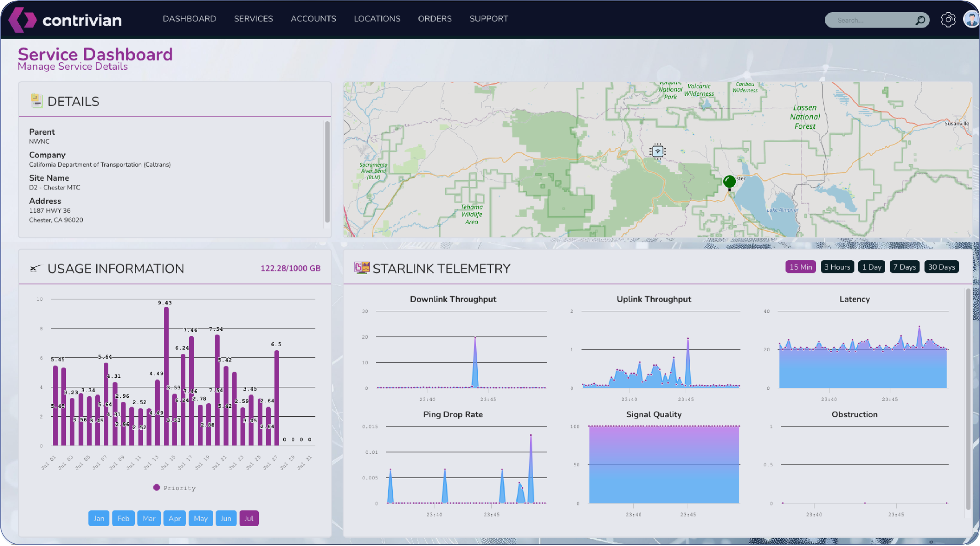Image resolution: width=980 pixels, height=546 pixels.
Task: Open the Support menu item
Action: pos(489,19)
